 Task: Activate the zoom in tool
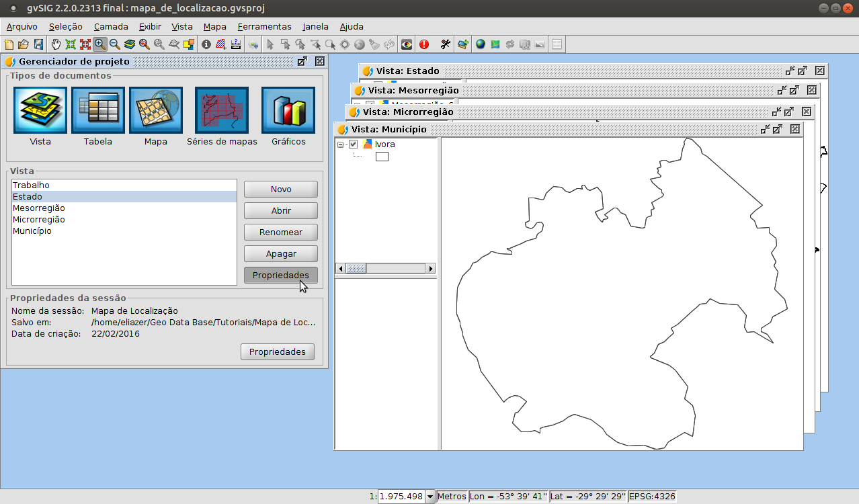(x=100, y=44)
